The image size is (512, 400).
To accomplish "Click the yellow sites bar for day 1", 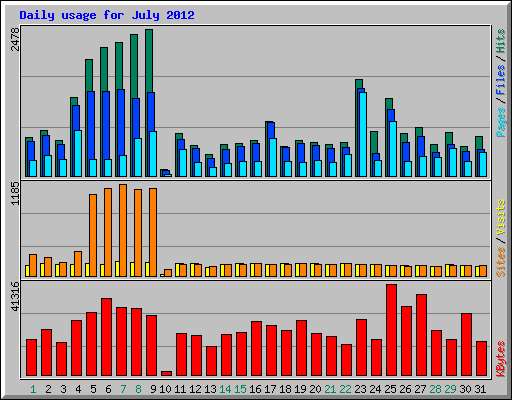I will click(x=27, y=271).
